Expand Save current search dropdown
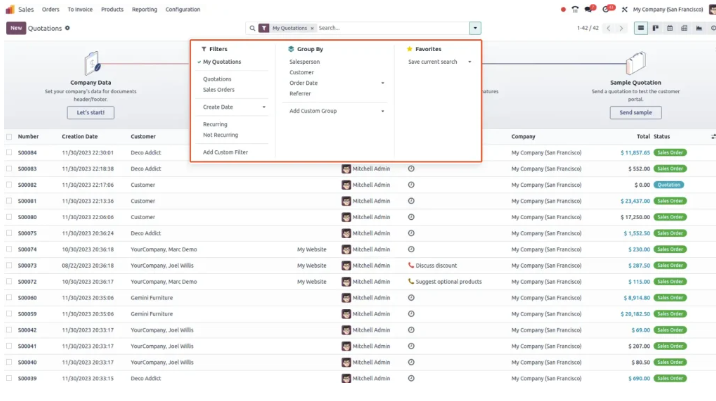This screenshot has width=716, height=401. pos(469,62)
